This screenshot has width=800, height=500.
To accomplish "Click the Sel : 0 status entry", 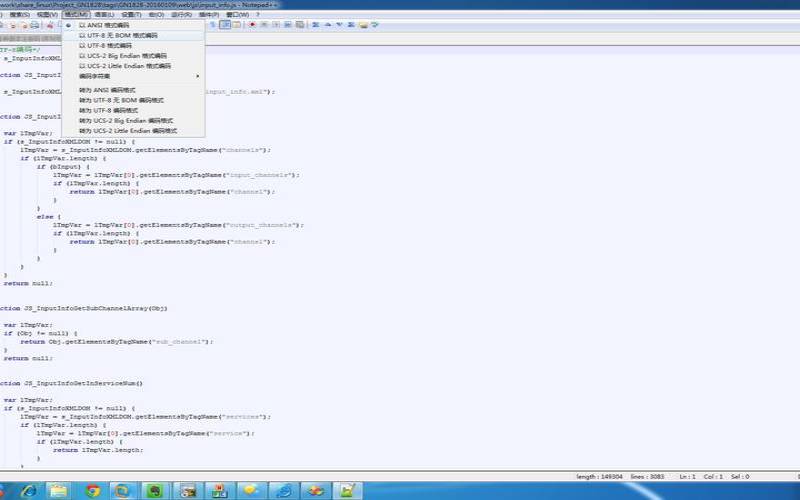I will coord(740,477).
